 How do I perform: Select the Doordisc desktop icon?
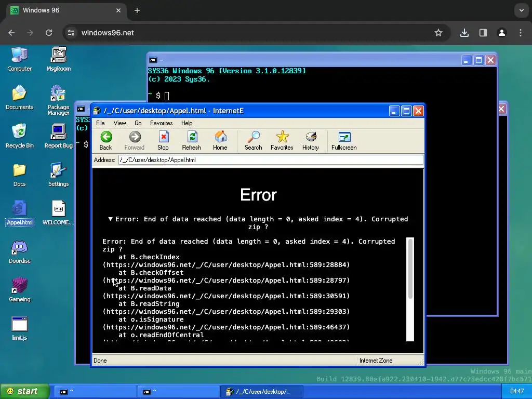[19, 252]
